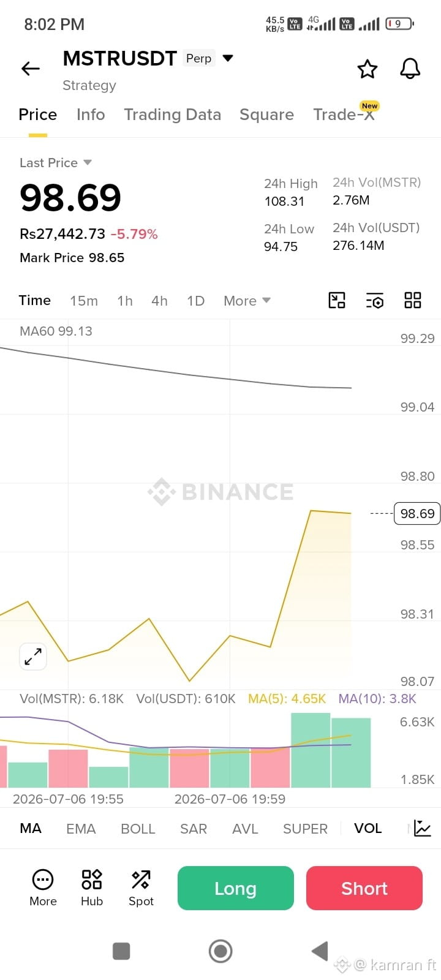Open chart settings icon

click(x=375, y=300)
